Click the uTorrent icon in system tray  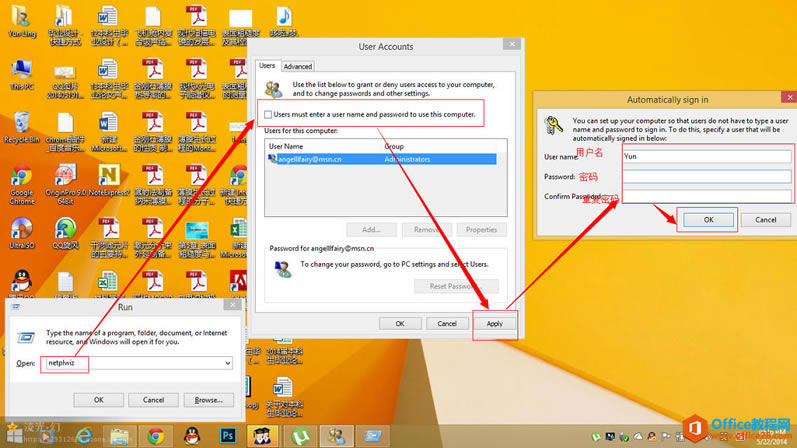point(596,437)
